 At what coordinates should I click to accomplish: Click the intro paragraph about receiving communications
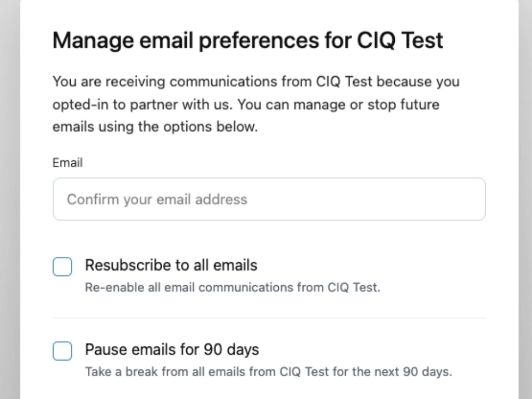(255, 105)
